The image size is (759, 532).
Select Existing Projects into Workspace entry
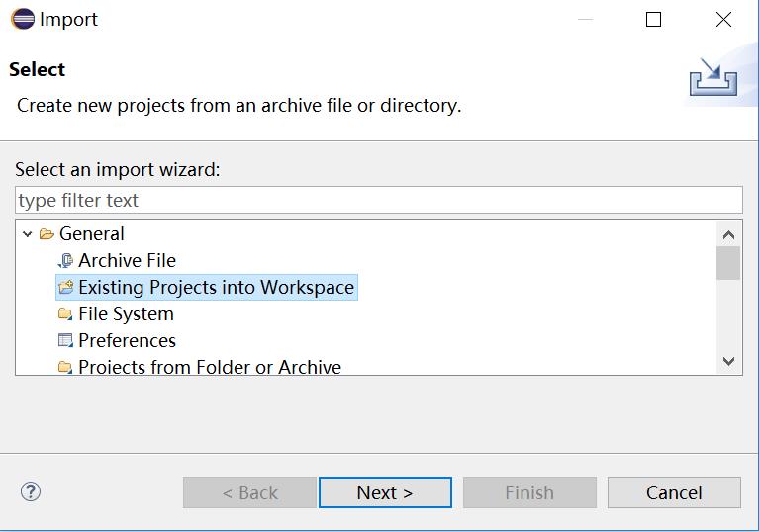pos(217,288)
